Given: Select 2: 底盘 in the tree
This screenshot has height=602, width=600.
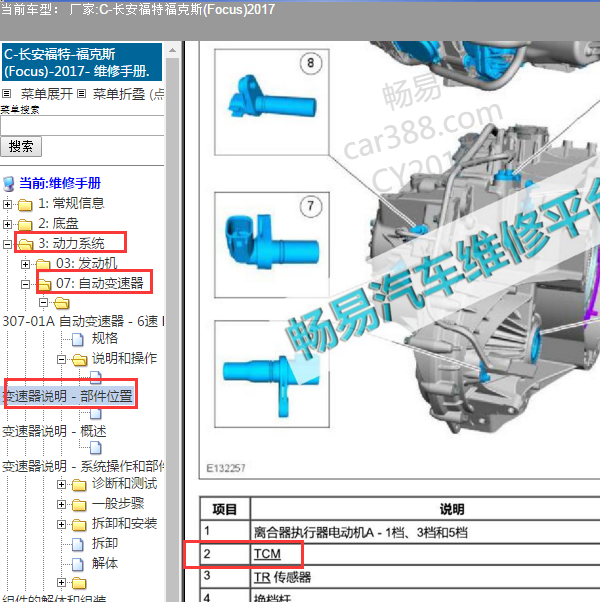Looking at the screenshot, I should coord(58,223).
